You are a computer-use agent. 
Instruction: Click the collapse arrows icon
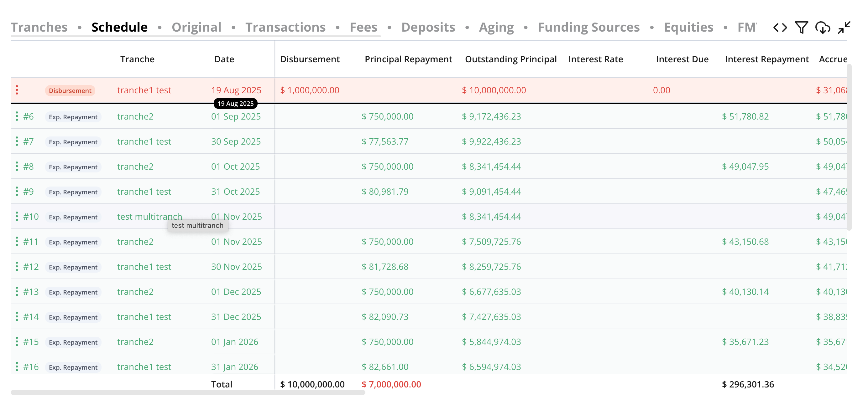coord(844,27)
